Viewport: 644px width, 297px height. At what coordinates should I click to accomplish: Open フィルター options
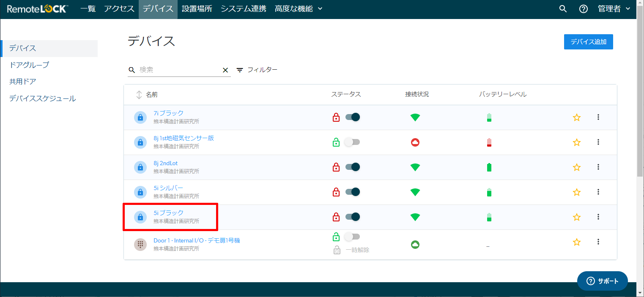pos(257,70)
